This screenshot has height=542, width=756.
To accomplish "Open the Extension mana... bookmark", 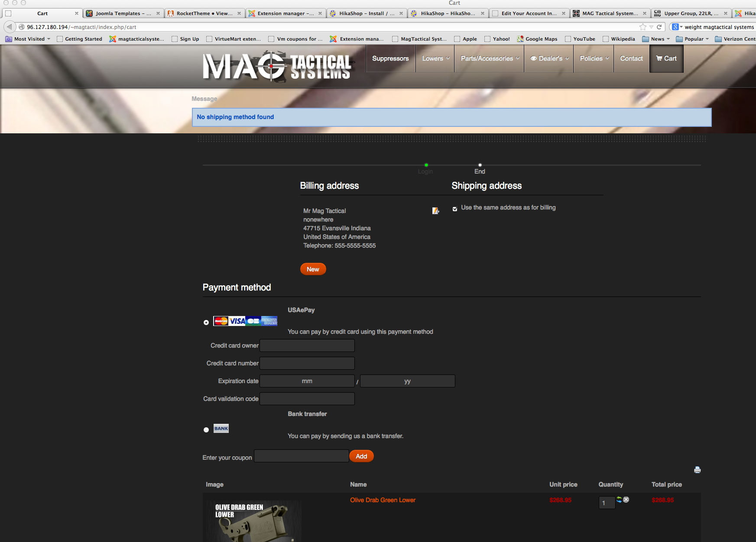I will pos(357,39).
